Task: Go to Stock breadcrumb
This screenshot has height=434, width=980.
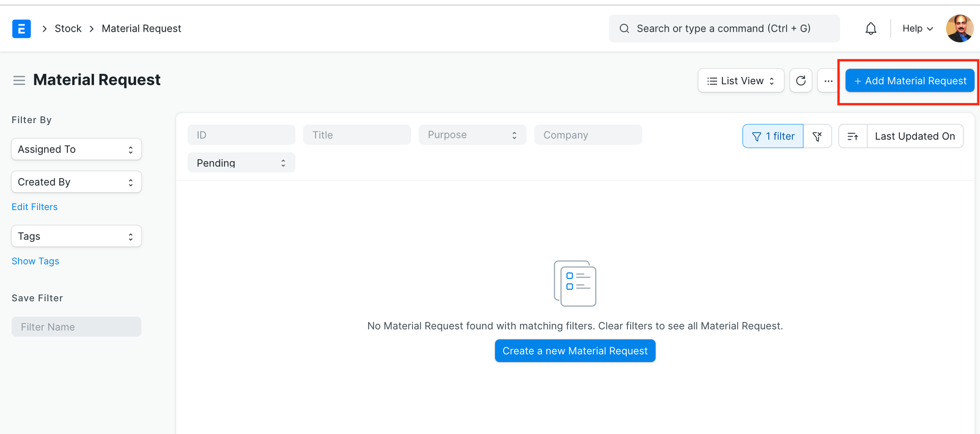Action: (x=68, y=29)
